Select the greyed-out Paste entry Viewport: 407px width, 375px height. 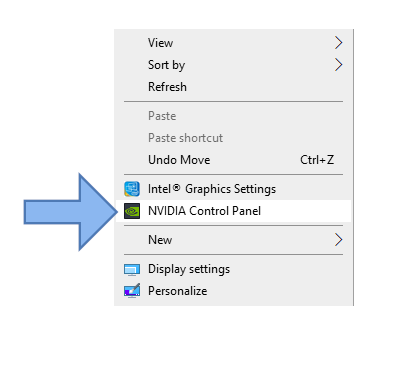pyautogui.click(x=233, y=116)
